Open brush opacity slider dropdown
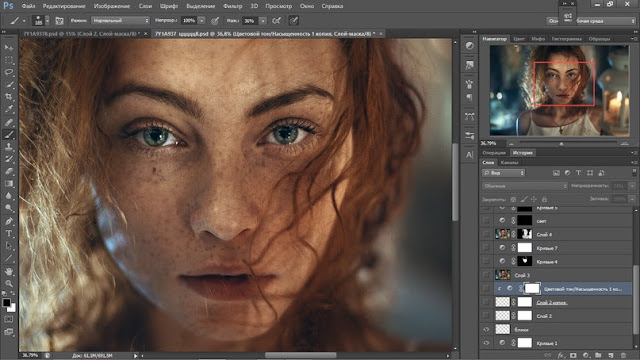This screenshot has width=640, height=360. (x=202, y=20)
